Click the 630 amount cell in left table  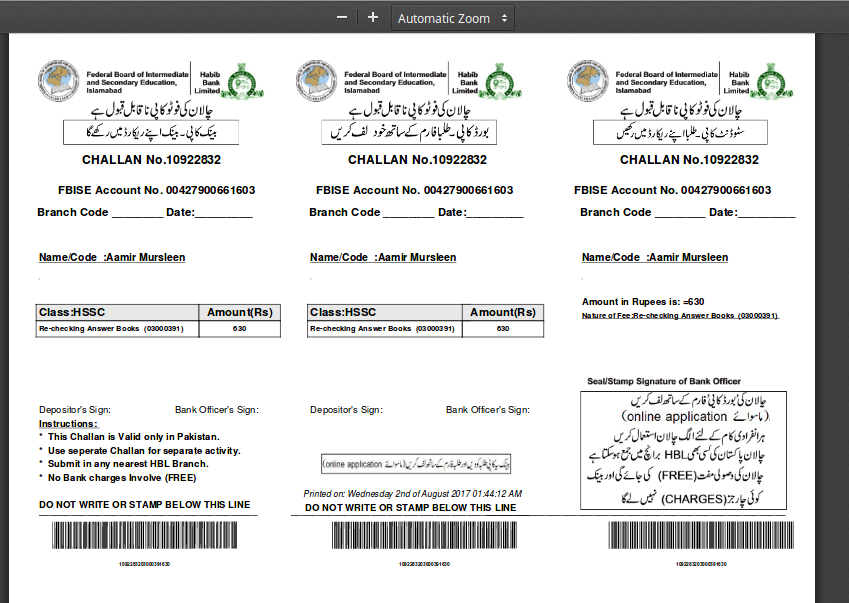coord(240,329)
